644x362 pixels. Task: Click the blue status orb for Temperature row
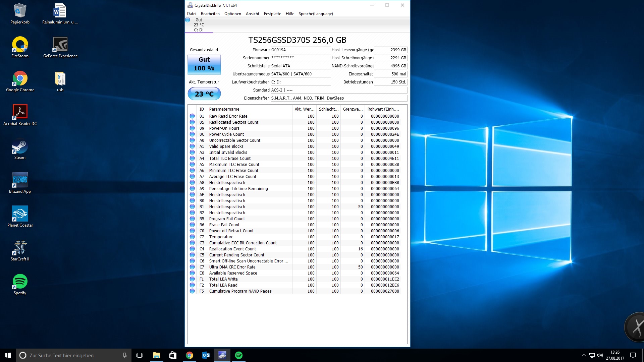(x=192, y=237)
